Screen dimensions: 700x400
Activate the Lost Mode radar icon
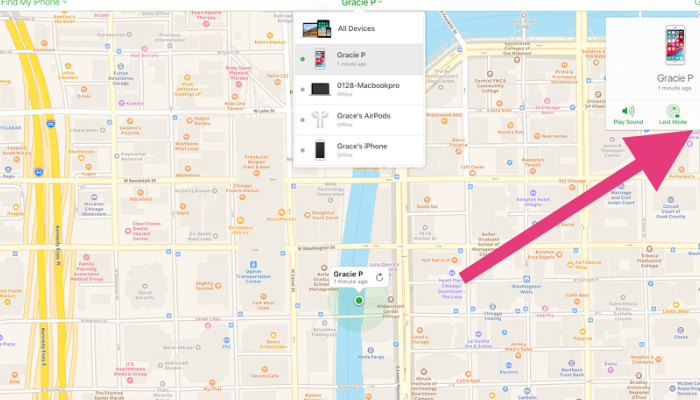coord(672,111)
